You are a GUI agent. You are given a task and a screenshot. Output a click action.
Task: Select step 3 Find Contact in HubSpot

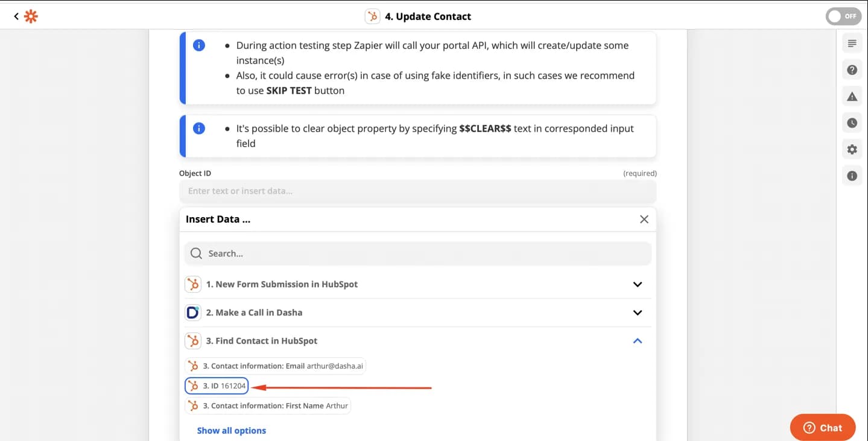tap(417, 341)
